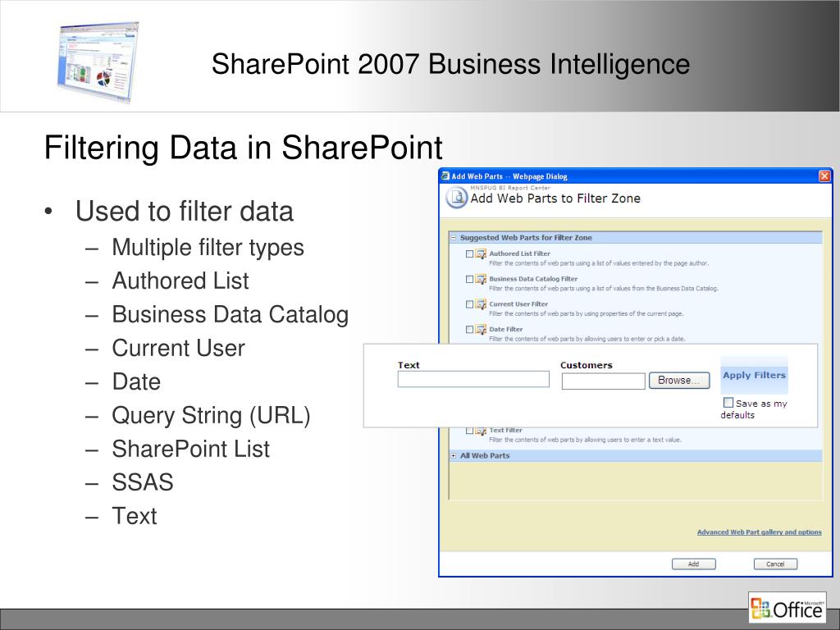Check the Current User Filter checkbox

click(470, 304)
